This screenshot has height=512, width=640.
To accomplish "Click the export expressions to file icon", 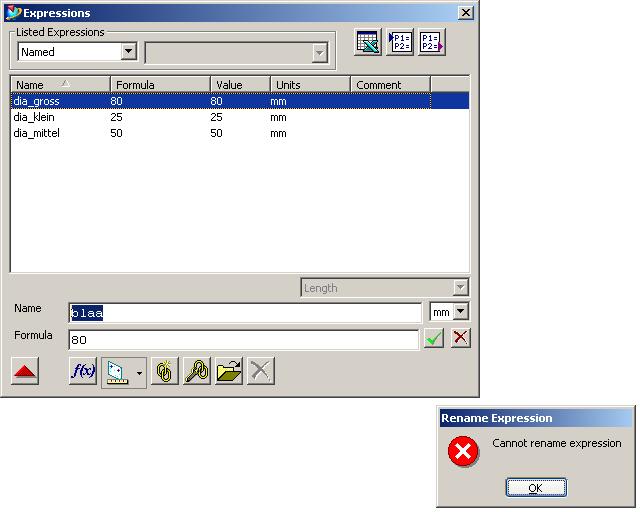I will coord(431,42).
